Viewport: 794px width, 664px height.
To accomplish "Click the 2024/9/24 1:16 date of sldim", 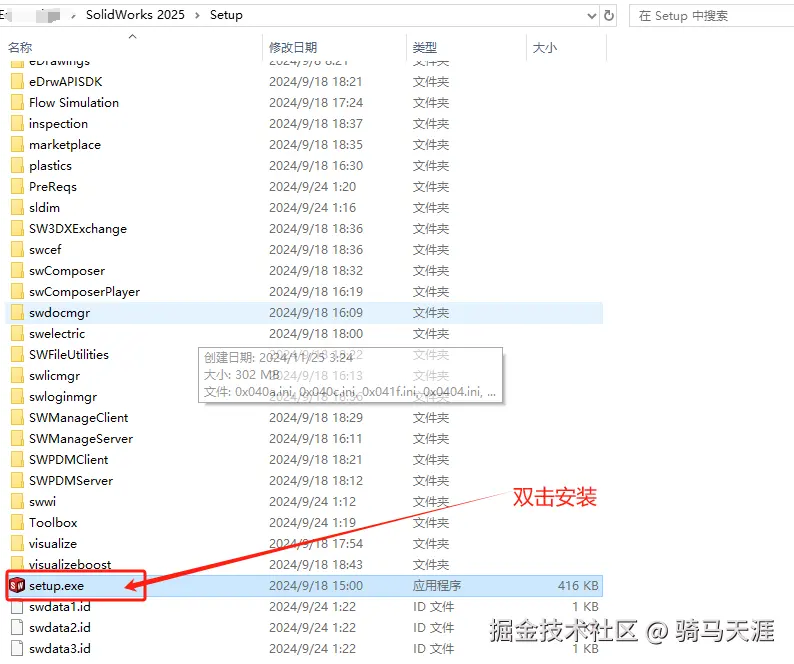I will click(312, 208).
